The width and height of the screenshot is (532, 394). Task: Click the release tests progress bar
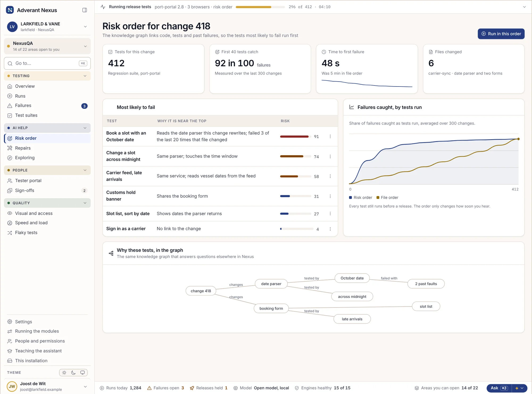tap(260, 7)
